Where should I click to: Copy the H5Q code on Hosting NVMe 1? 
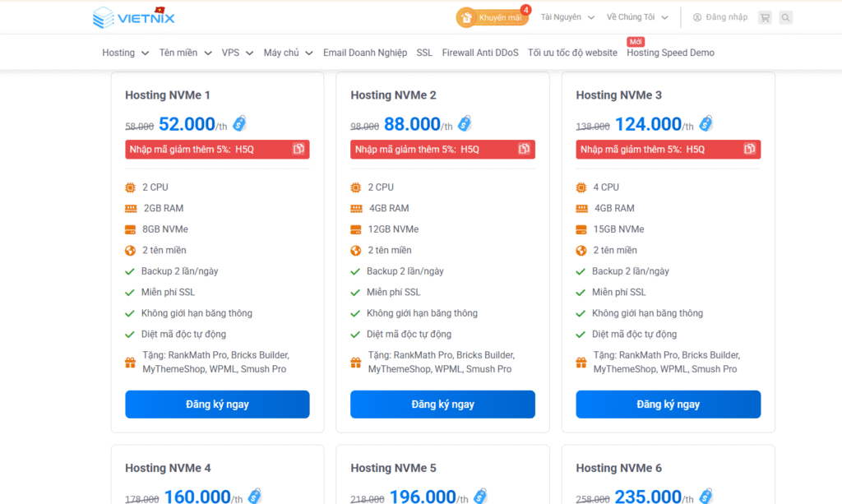[x=298, y=149]
